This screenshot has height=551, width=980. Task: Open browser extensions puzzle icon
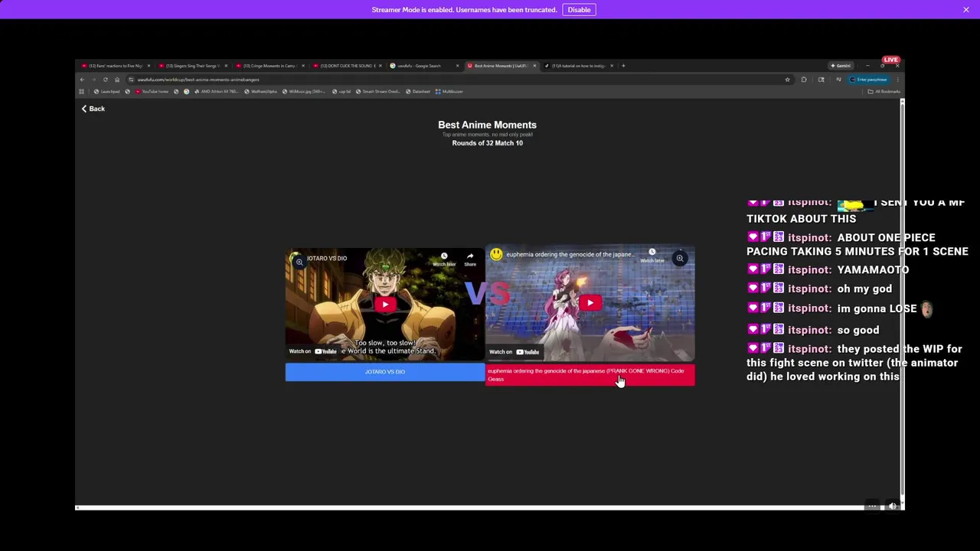point(804,80)
